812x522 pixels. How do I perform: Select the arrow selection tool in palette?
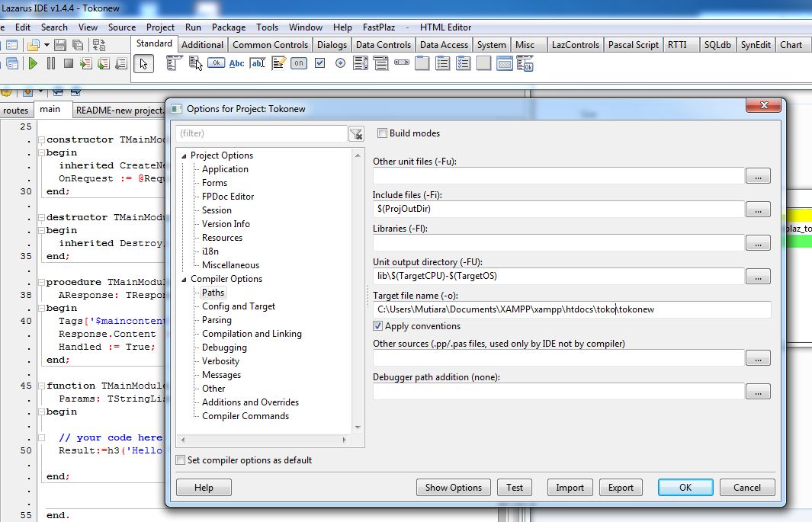click(143, 64)
